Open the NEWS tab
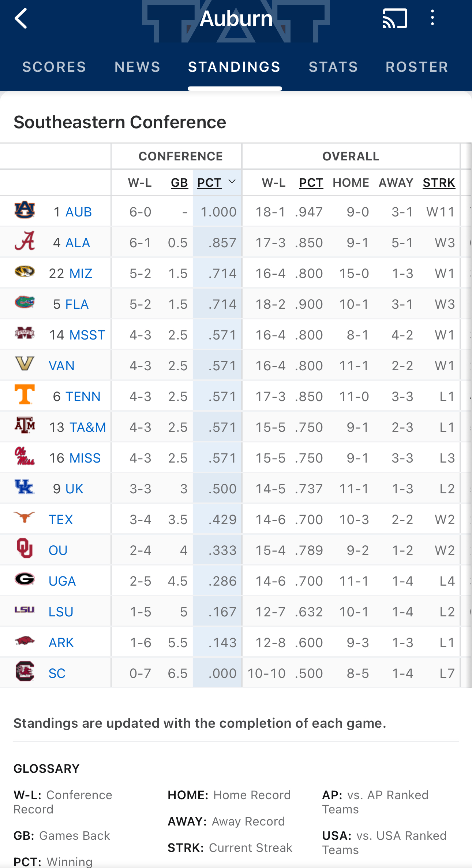472x868 pixels. pos(137,67)
